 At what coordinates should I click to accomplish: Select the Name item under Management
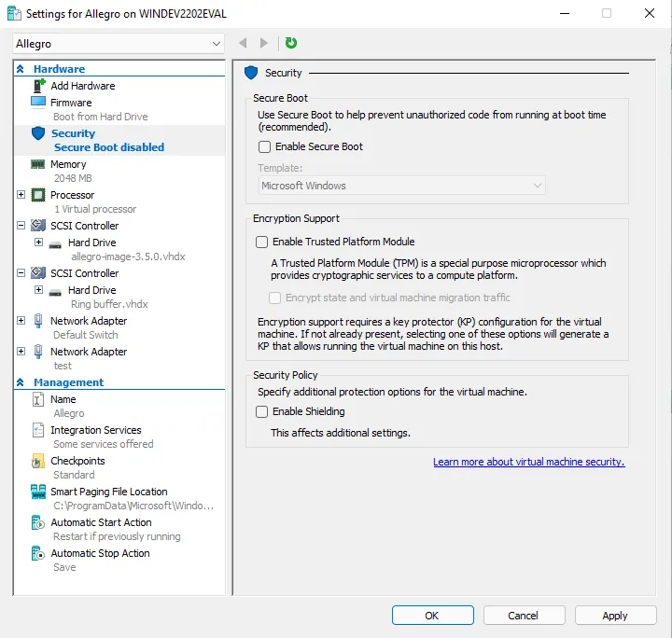63,399
